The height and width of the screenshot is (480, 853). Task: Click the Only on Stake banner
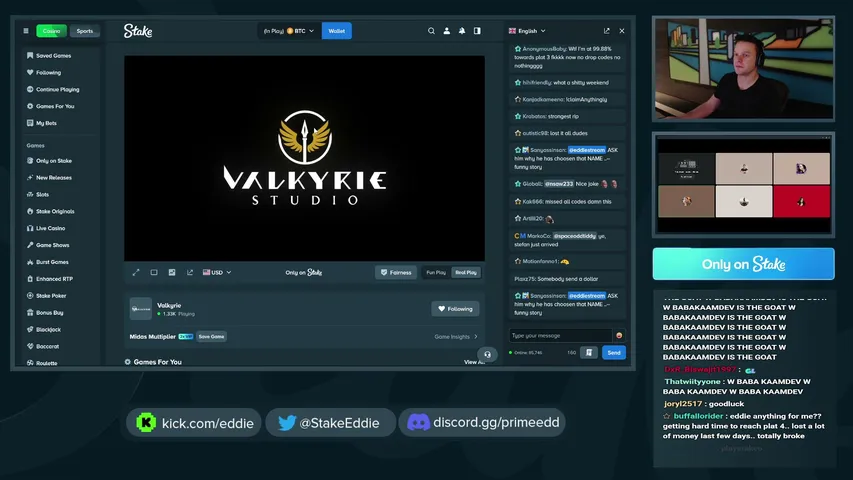743,264
